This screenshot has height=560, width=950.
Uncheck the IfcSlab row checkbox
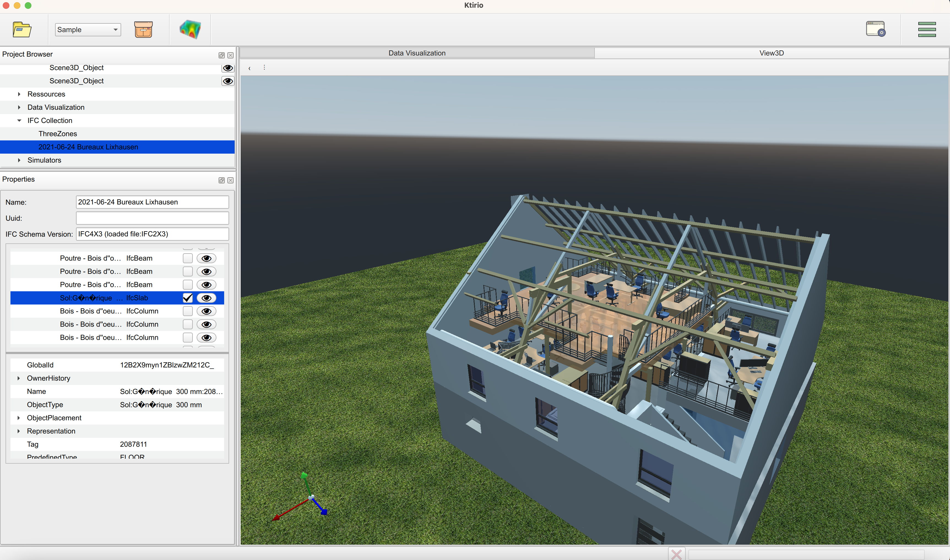188,298
